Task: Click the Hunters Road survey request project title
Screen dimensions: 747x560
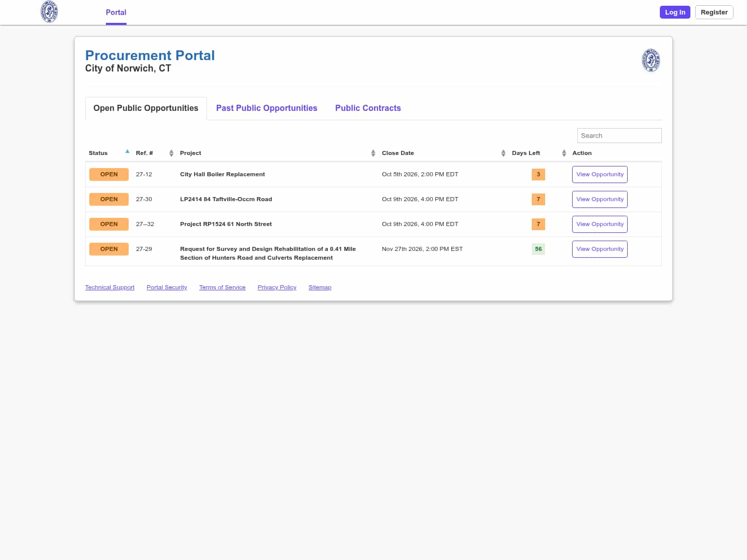Action: tap(268, 254)
